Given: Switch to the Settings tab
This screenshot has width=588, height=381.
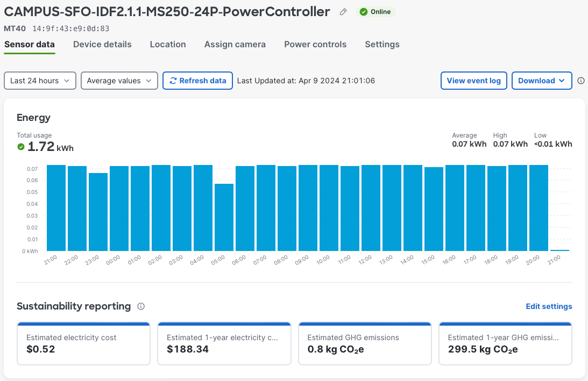Looking at the screenshot, I should [382, 45].
